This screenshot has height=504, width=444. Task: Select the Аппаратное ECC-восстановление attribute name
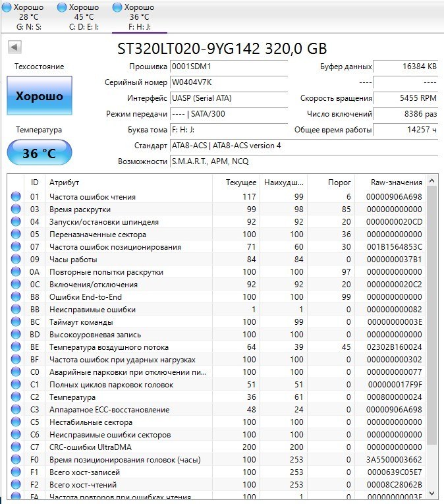click(x=109, y=410)
